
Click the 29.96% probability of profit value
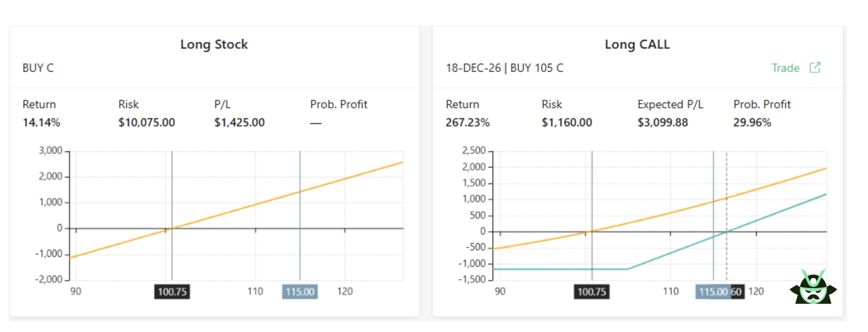[x=752, y=123]
